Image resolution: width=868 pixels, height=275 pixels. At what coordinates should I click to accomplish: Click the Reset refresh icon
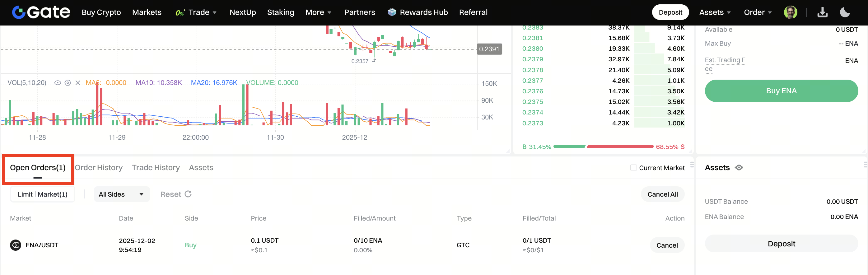pos(188,194)
